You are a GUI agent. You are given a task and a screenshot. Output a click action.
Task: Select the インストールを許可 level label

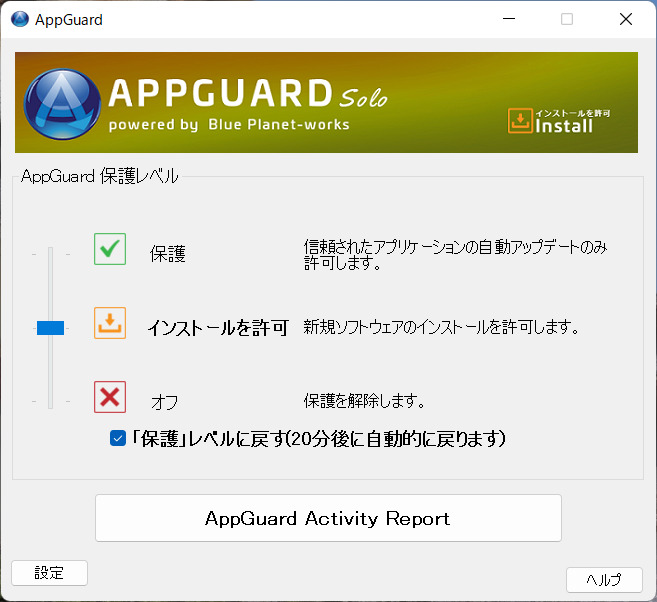point(218,328)
